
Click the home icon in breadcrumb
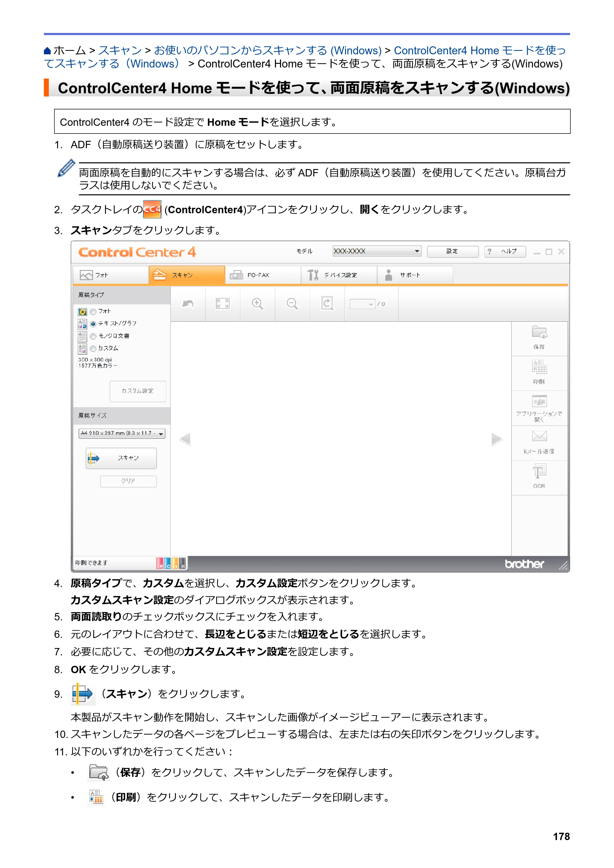47,51
